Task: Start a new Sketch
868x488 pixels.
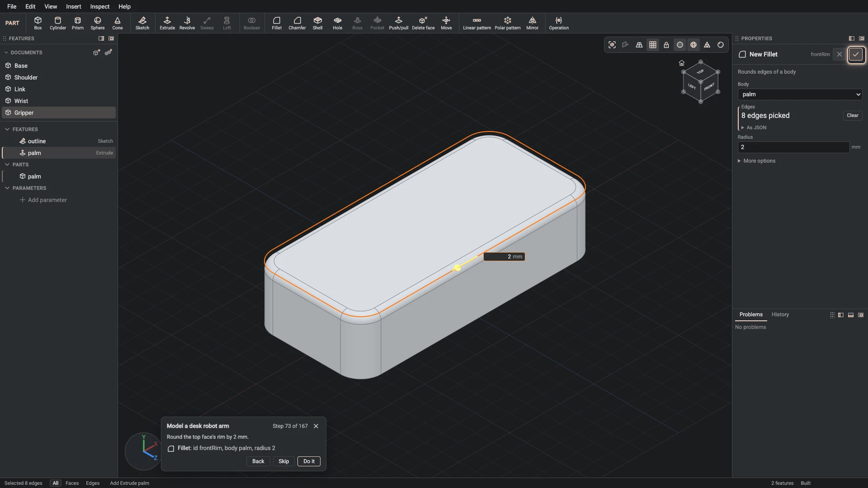Action: [142, 23]
